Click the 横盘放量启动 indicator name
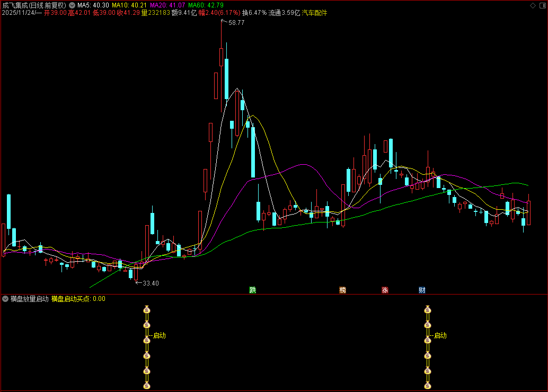Screen dimensions: 548x392 [29, 299]
